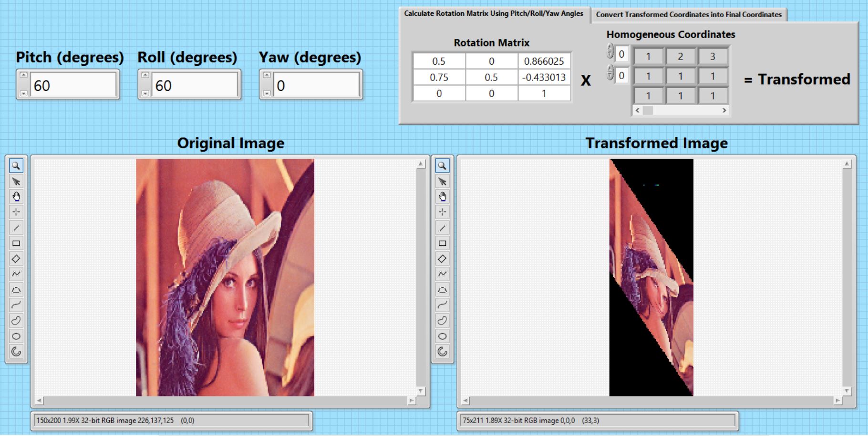Image resolution: width=868 pixels, height=436 pixels.
Task: Click left arrow of Transformed Image horizontal scrollbar
Action: (x=465, y=401)
